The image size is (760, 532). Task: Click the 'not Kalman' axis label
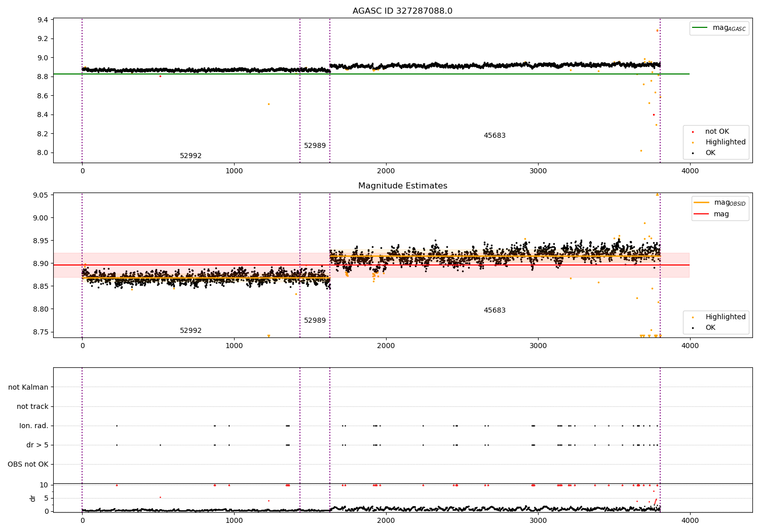[28, 388]
